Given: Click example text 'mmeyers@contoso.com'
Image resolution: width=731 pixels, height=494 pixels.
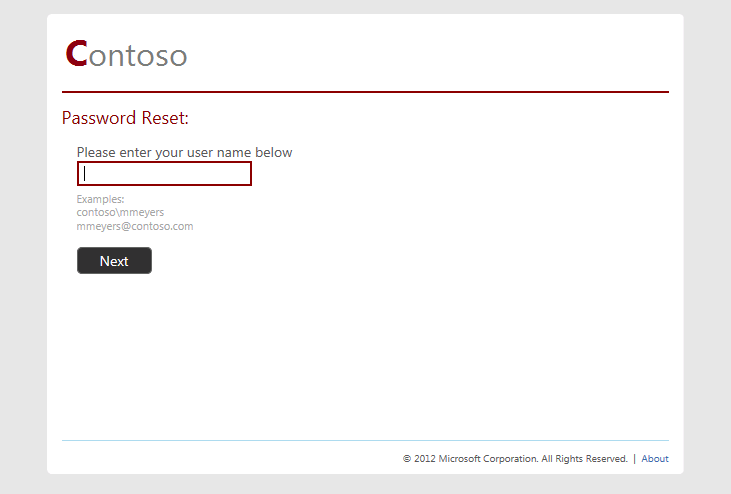Looking at the screenshot, I should click(x=135, y=226).
